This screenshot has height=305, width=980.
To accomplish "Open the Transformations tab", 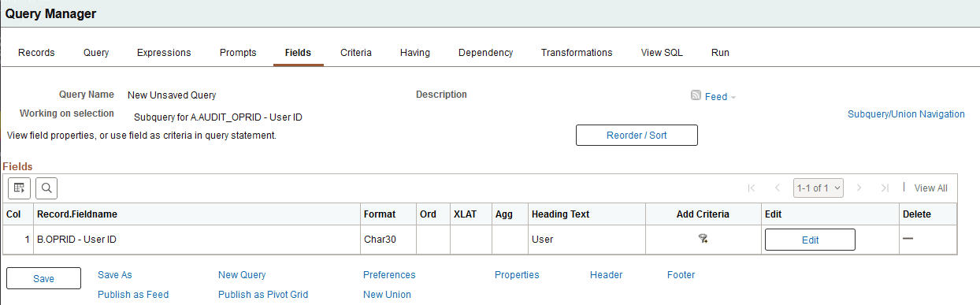I will (577, 53).
